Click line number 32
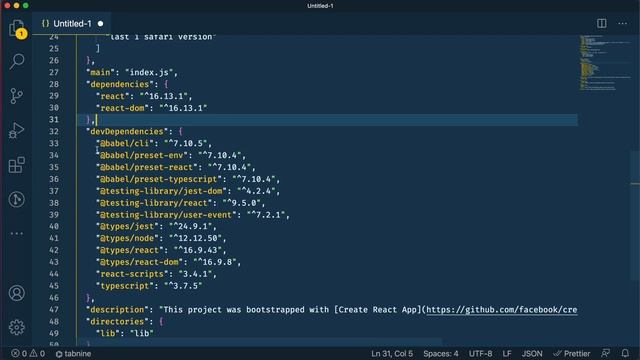The height and width of the screenshot is (360, 640). coord(54,131)
